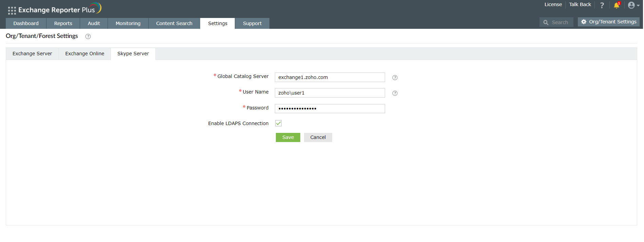Viewport: 644px width, 242px height.
Task: Go to the Dashboard tab
Action: tap(26, 23)
